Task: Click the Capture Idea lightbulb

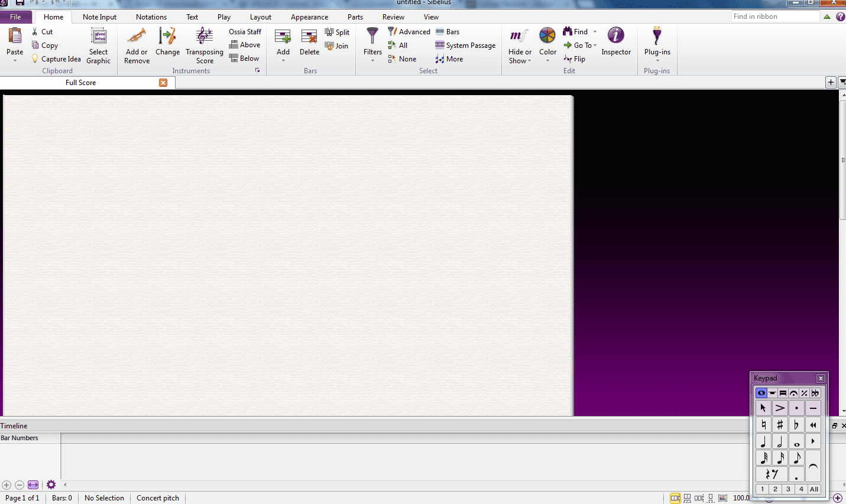Action: pos(35,58)
